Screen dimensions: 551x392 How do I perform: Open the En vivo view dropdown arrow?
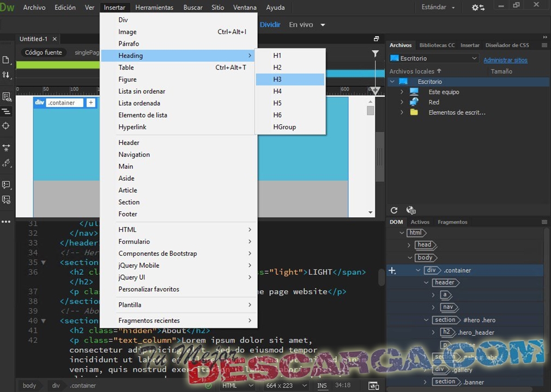323,25
